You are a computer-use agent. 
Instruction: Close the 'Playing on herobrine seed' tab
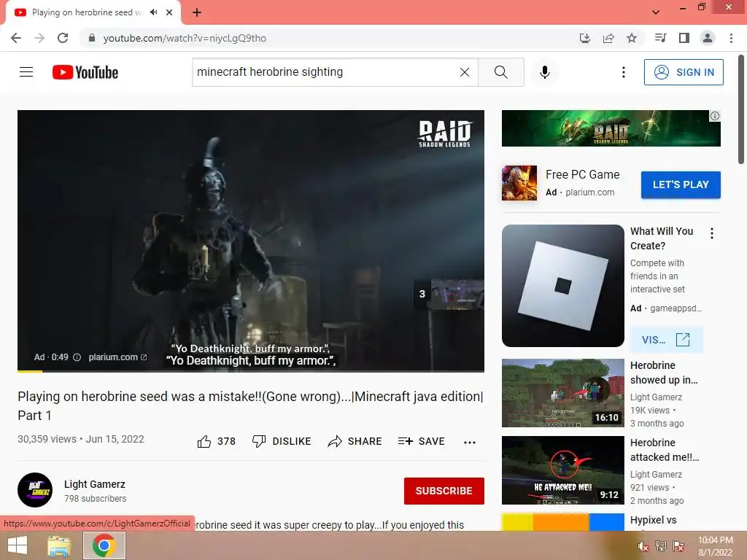tap(169, 12)
